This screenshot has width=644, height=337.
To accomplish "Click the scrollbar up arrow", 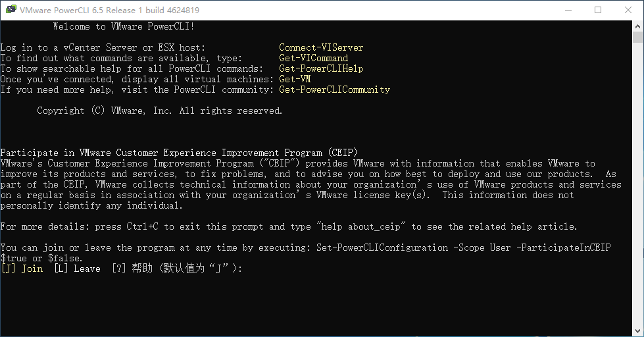I will coord(637,26).
